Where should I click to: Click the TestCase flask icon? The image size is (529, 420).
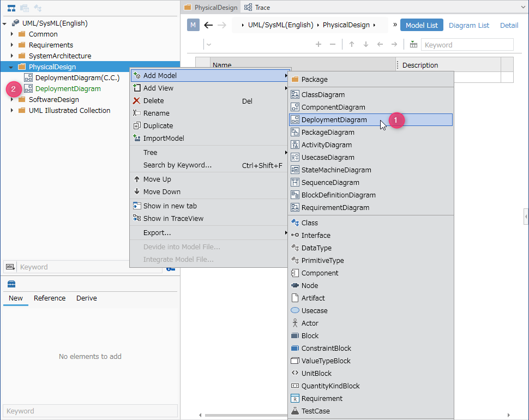295,411
